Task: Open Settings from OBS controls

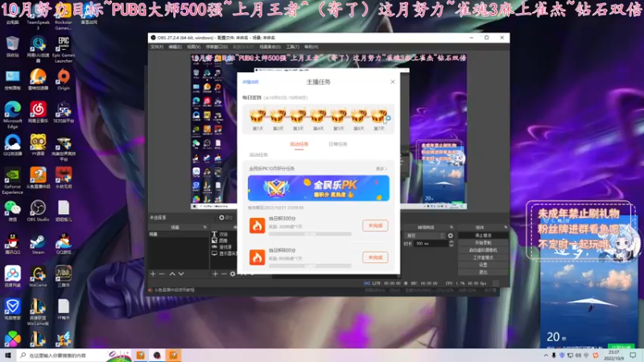Action: click(483, 265)
